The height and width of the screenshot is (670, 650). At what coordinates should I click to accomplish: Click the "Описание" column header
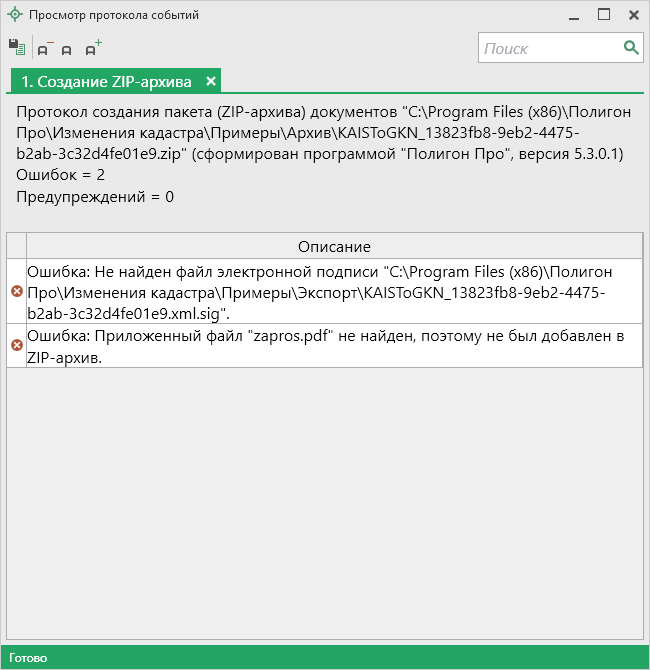tap(334, 246)
